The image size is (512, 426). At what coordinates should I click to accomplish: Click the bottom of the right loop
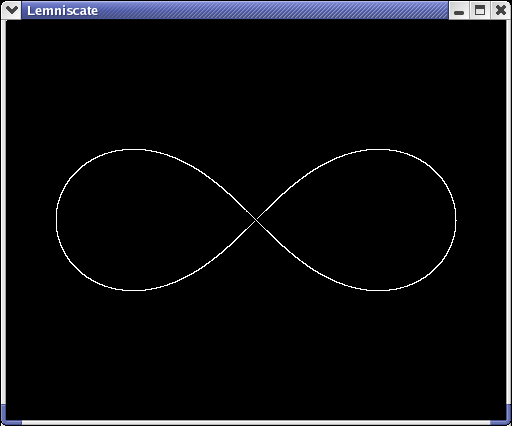coord(378,290)
